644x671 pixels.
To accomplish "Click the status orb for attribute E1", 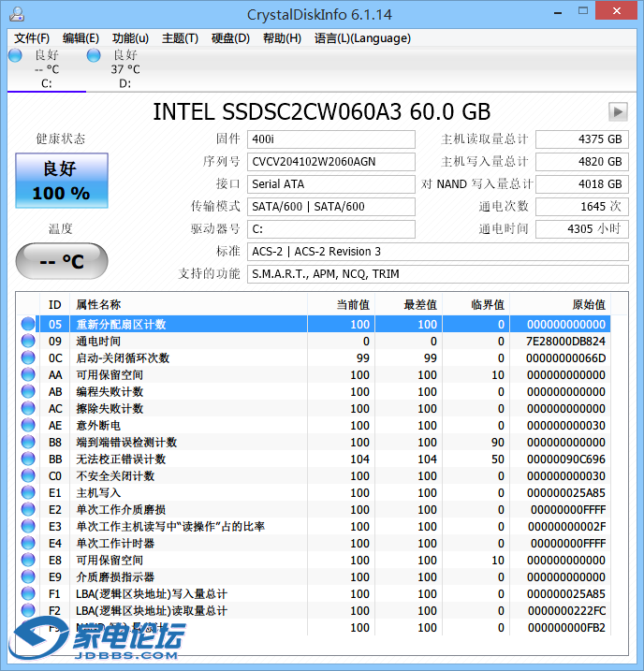I will (28, 492).
